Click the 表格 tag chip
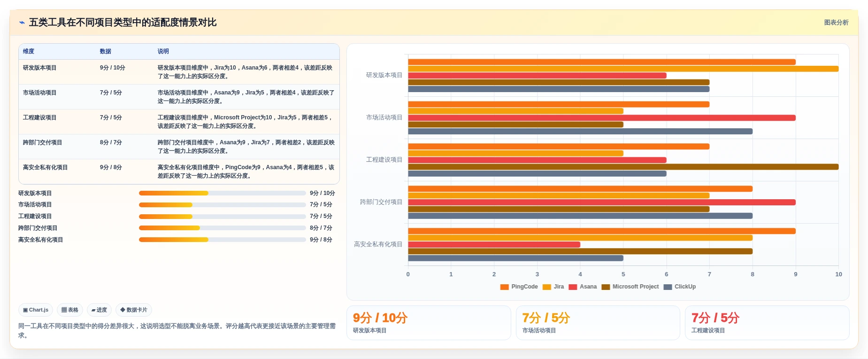 tap(70, 310)
